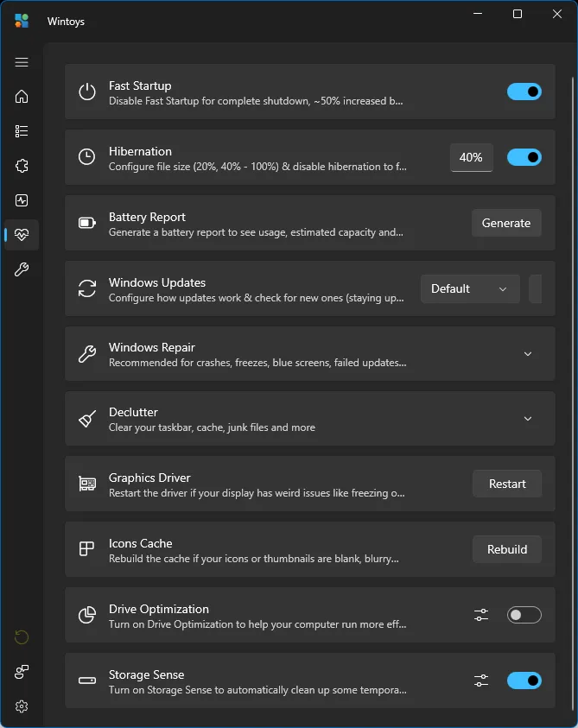The width and height of the screenshot is (578, 728).
Task: Turn off the Fast Startup toggle
Action: tap(524, 92)
